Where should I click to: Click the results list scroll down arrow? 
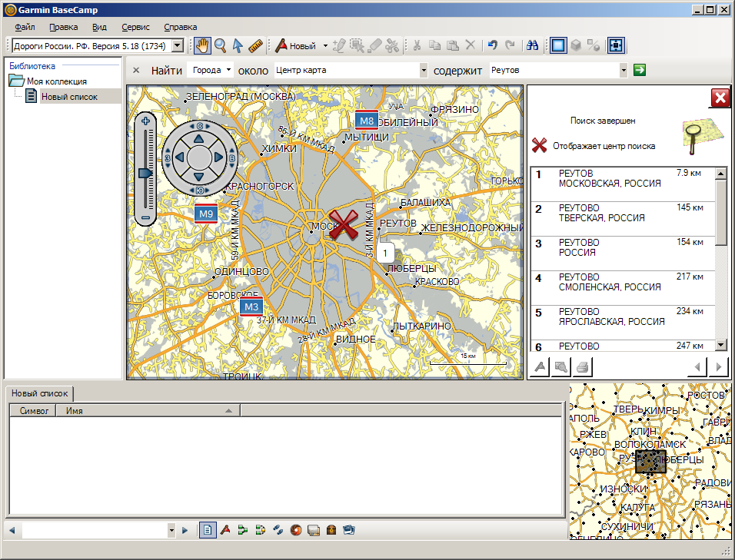coord(721,345)
